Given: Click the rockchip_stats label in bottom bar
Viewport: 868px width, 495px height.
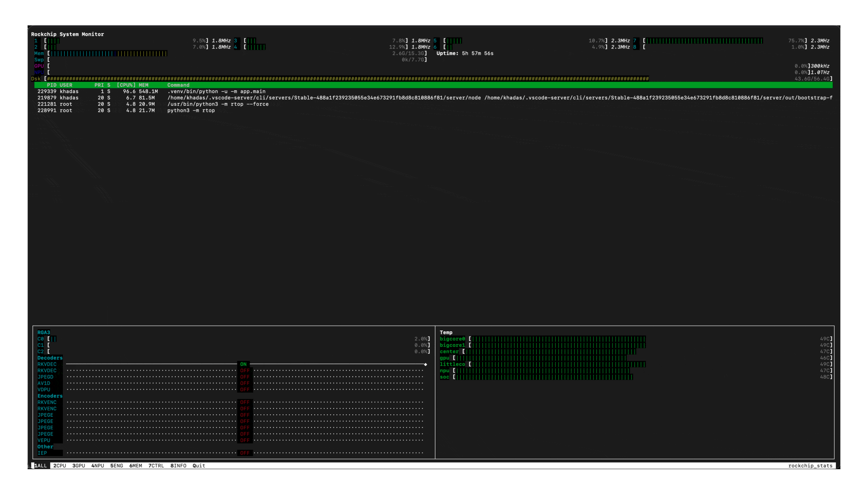Looking at the screenshot, I should pyautogui.click(x=810, y=466).
